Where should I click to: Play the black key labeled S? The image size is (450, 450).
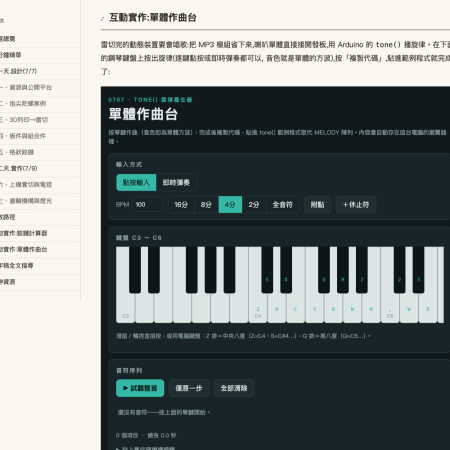pyautogui.click(x=267, y=270)
